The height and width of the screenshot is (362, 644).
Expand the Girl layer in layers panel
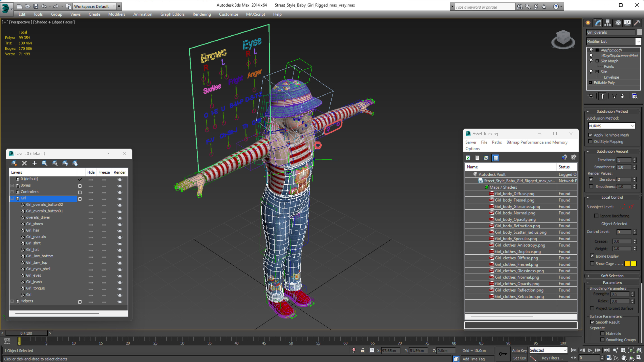[12, 198]
